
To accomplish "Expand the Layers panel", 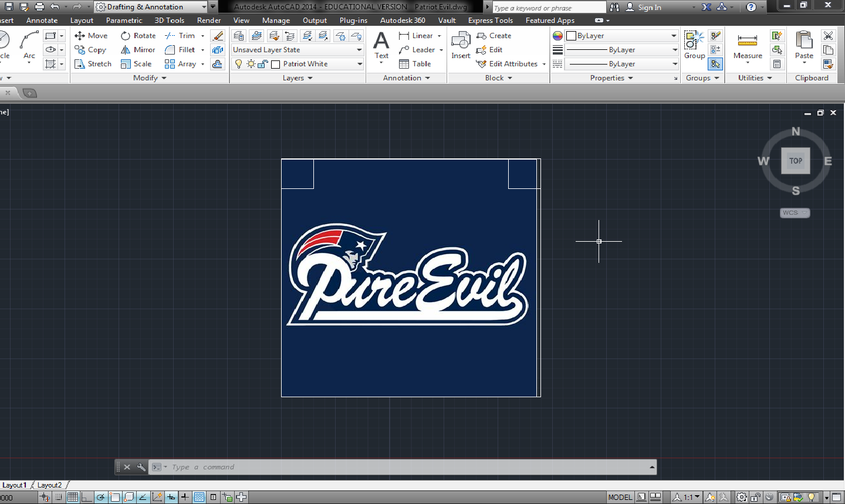I will coord(298,78).
